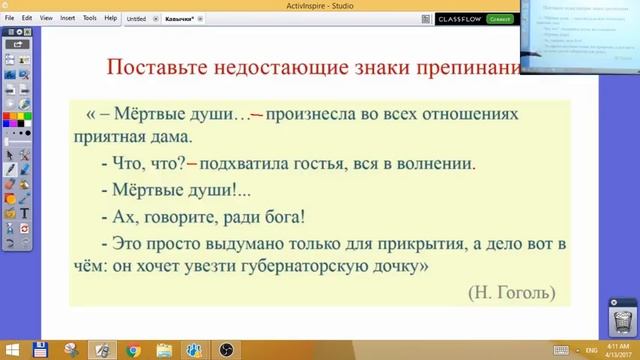Screen dimensions: 640x360
Task: Choose the medium pen width dot
Action: (x=21, y=133)
